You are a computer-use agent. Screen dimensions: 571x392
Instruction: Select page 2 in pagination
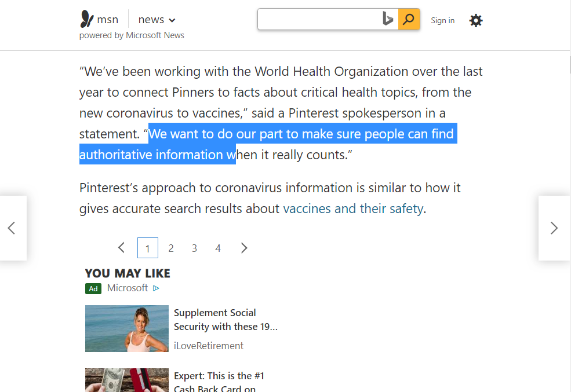click(x=171, y=248)
